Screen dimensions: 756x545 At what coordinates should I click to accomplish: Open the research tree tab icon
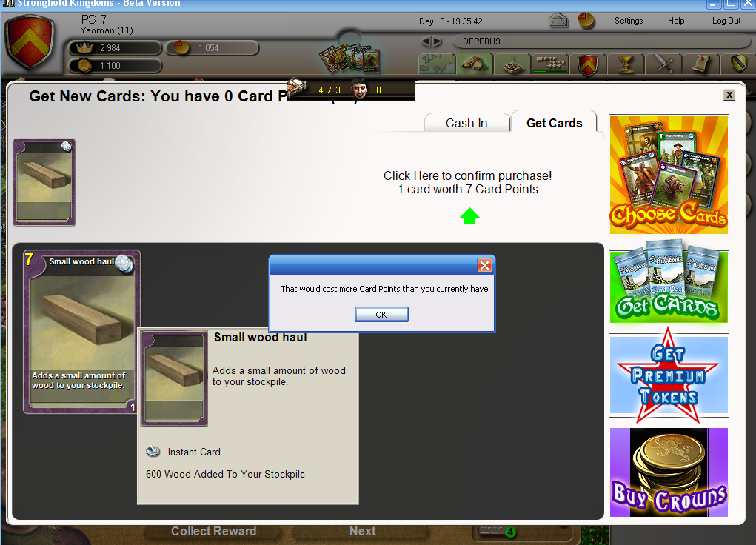click(550, 64)
